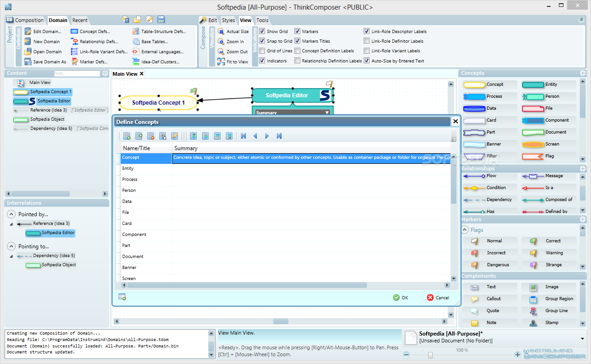Uncheck Show Grid

[262, 32]
